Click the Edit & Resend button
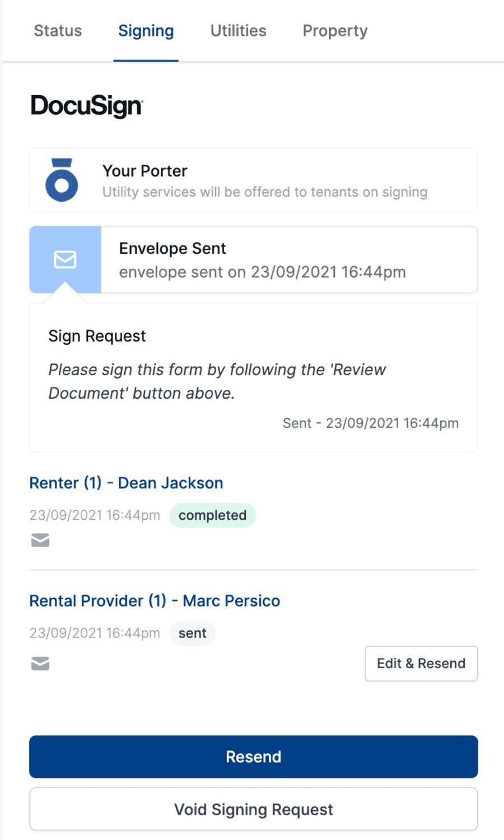The image size is (504, 840). pos(421,663)
